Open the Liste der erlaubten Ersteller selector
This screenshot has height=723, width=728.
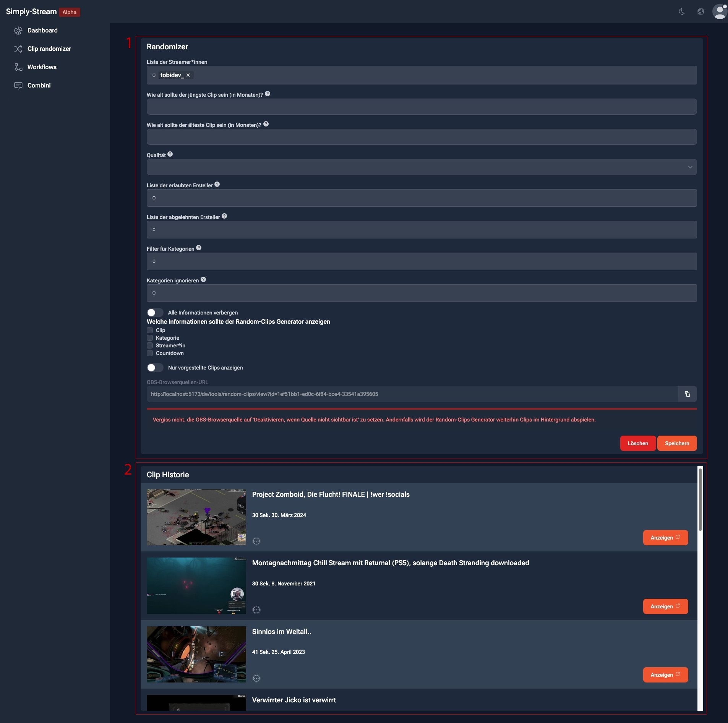(420, 198)
